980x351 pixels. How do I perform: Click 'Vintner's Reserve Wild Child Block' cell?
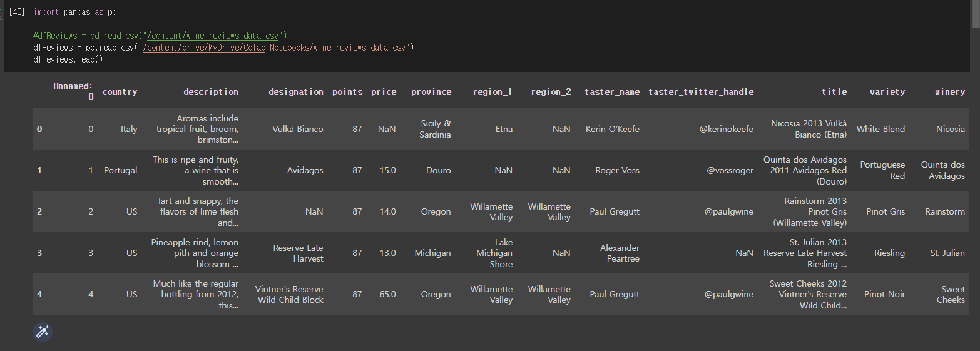[x=289, y=294]
